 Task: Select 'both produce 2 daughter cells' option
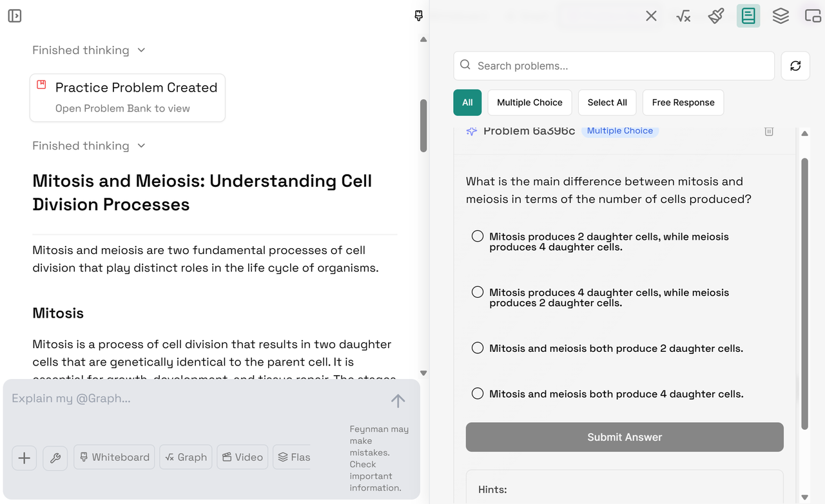click(x=478, y=348)
